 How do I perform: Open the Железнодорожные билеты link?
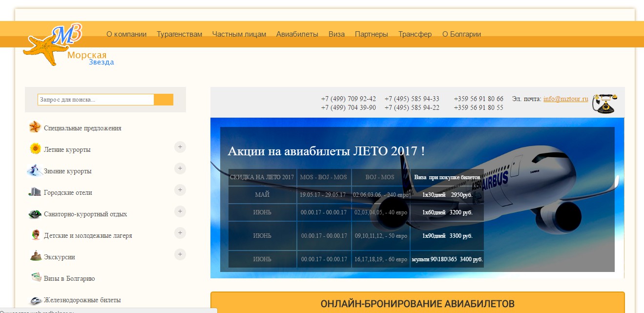(82, 300)
